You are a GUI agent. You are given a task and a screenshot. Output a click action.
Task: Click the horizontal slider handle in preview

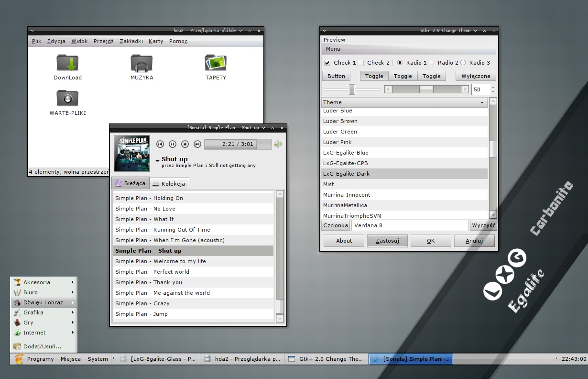352,89
